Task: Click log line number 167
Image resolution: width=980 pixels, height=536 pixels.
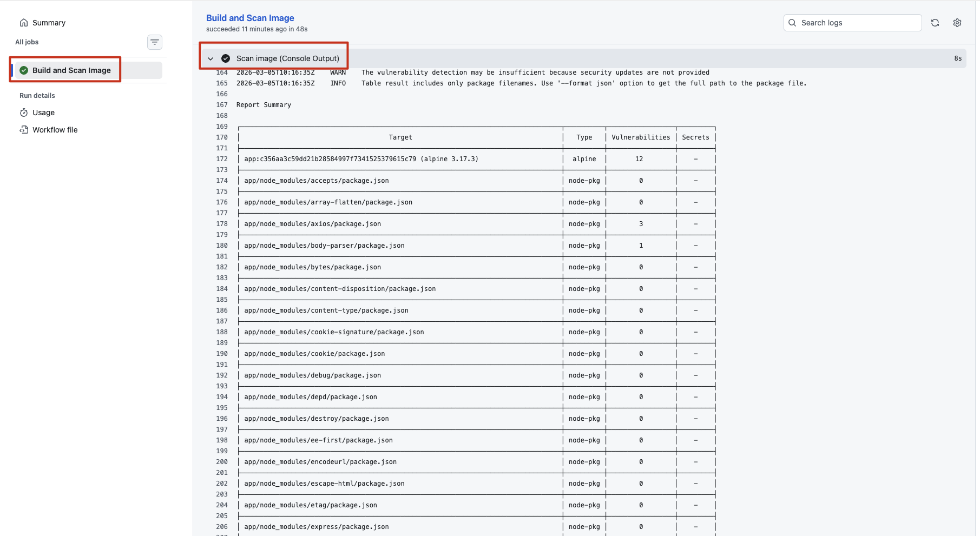Action: point(222,105)
